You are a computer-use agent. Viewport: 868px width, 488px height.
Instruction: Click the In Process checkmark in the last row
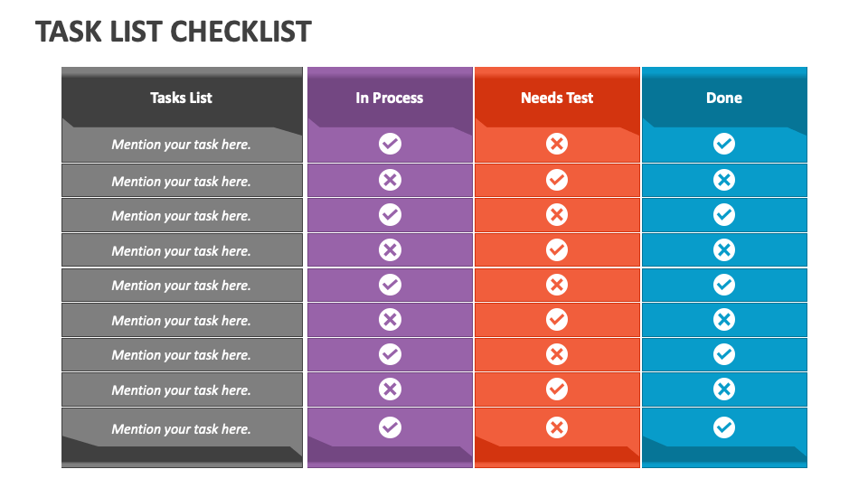coord(391,427)
